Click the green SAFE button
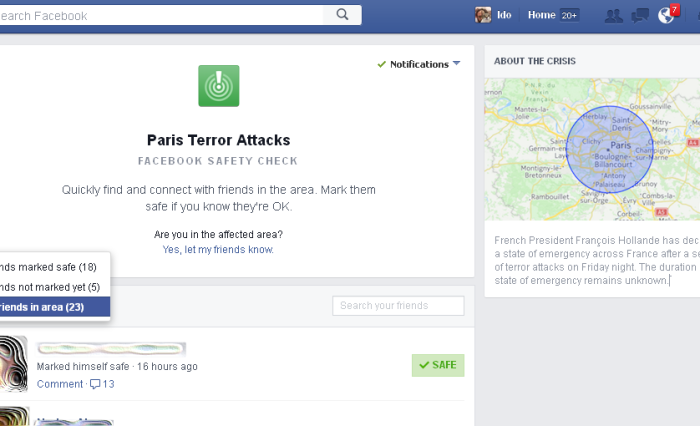This screenshot has width=700, height=426. 438,365
